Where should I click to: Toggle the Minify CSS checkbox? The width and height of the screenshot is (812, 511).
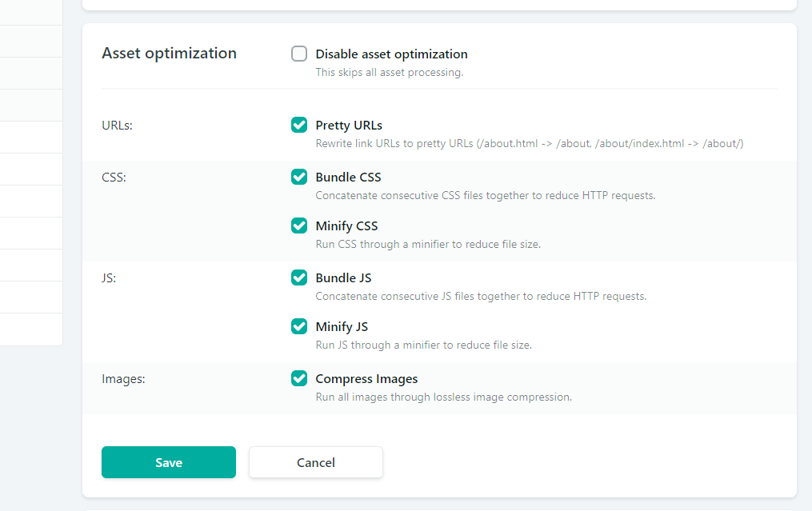(299, 226)
